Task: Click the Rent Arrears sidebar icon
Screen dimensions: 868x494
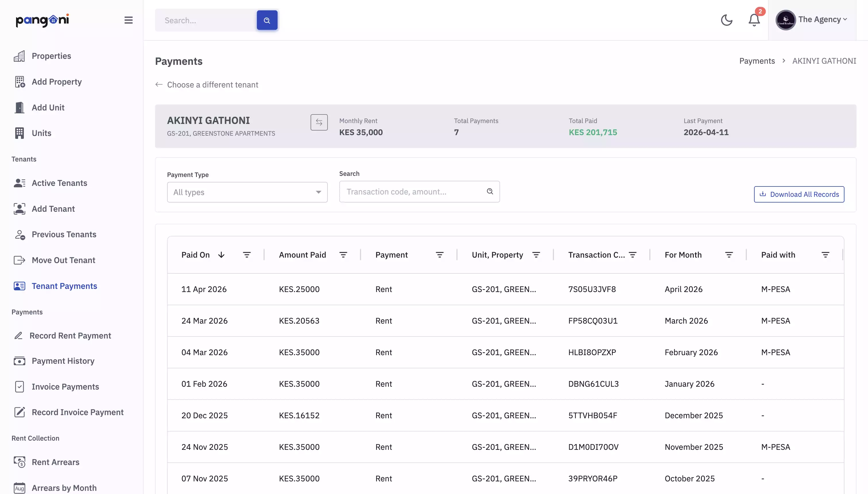Action: (19, 462)
